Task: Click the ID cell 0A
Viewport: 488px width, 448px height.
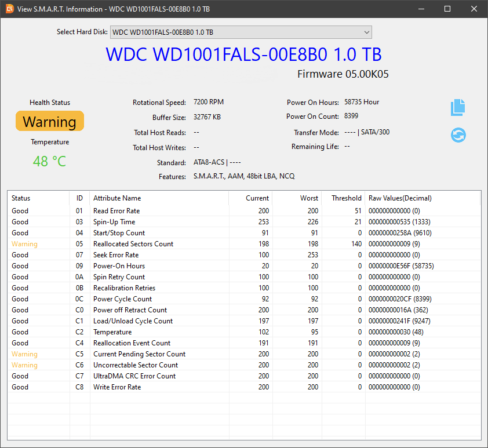Action: point(79,277)
